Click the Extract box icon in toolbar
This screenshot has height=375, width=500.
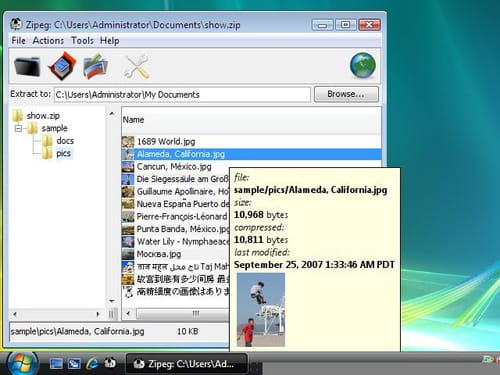62,66
